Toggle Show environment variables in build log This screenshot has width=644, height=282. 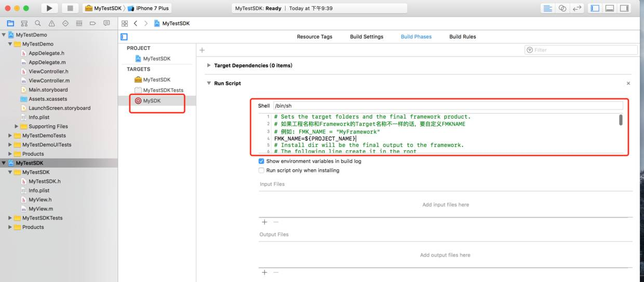coord(261,161)
